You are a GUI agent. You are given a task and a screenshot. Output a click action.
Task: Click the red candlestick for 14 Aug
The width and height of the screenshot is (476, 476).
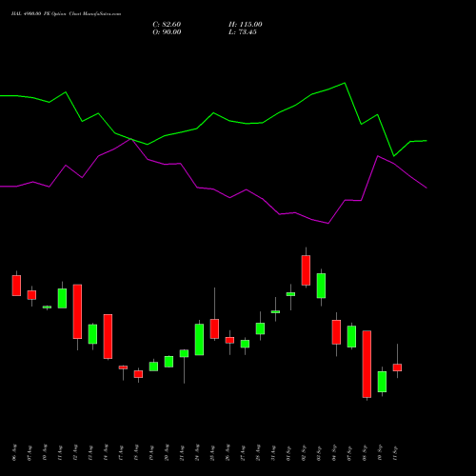point(108,336)
